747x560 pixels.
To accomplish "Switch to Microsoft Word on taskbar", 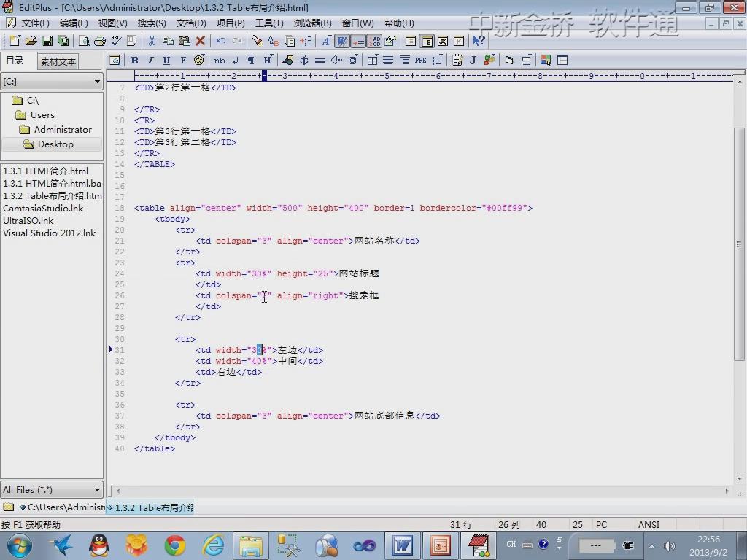I will click(x=403, y=545).
